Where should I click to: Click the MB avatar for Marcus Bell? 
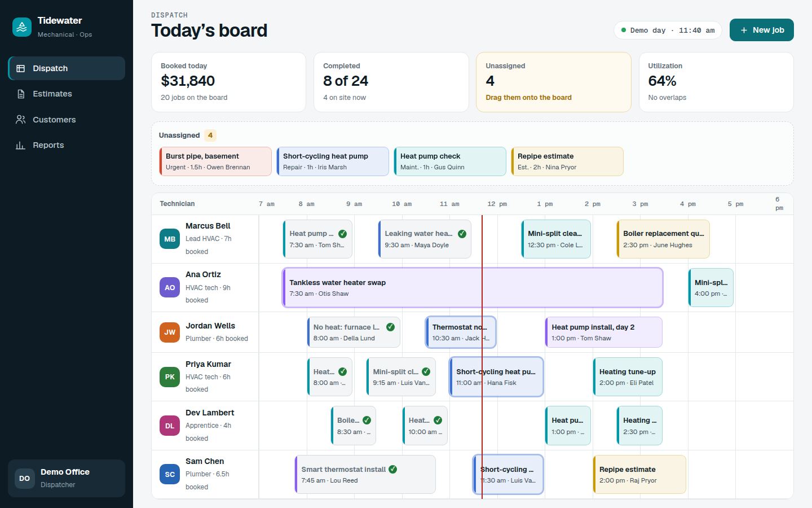click(170, 239)
